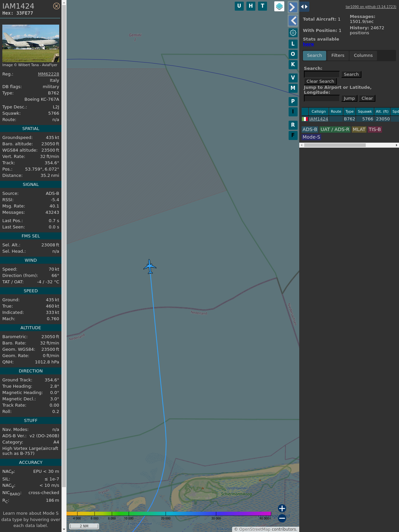Open the settings gear icon
399x532 pixels.
click(293, 33)
